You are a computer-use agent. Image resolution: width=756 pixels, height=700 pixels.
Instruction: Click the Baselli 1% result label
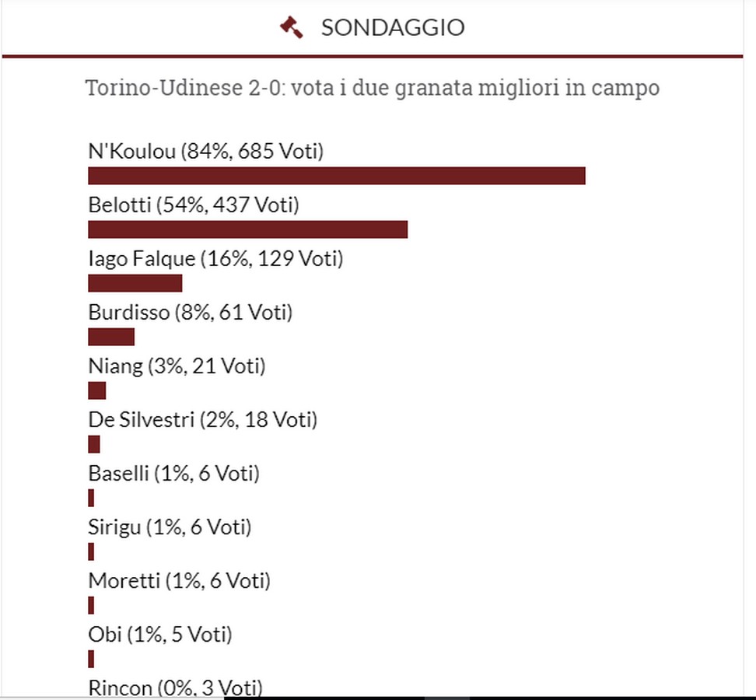[x=174, y=474]
